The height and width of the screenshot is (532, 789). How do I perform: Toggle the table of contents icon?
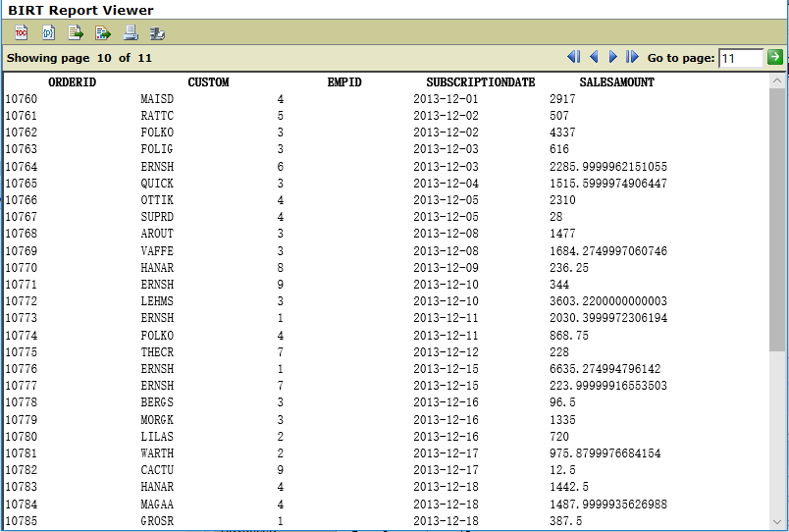click(21, 33)
